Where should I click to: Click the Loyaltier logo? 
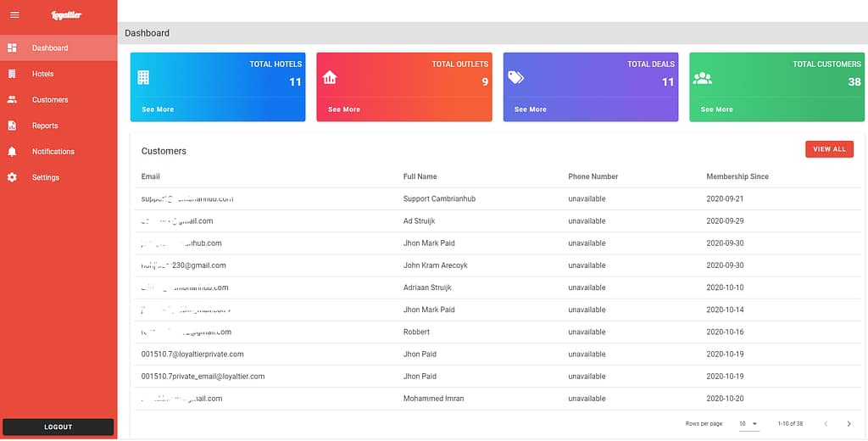point(66,15)
